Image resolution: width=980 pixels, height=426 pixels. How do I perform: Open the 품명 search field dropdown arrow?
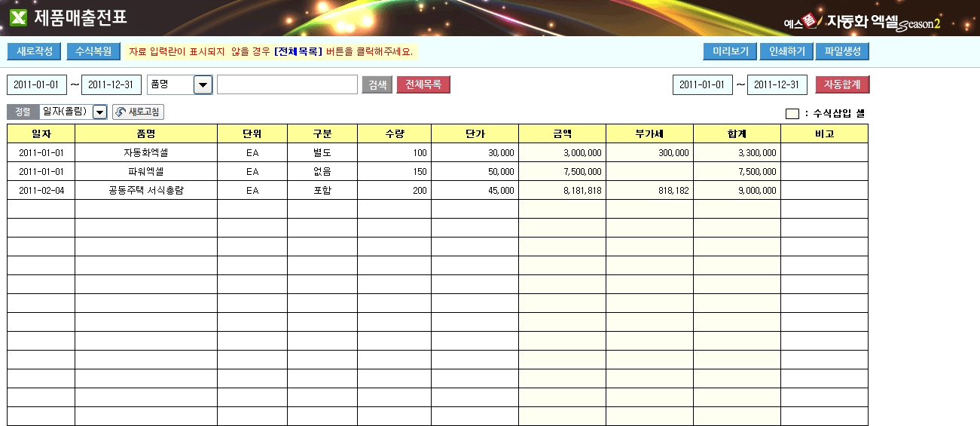203,84
